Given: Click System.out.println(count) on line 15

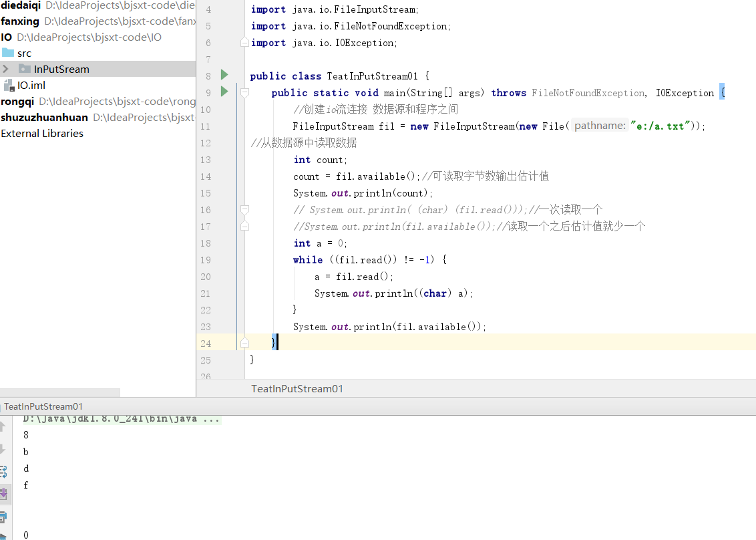Looking at the screenshot, I should click(363, 193).
